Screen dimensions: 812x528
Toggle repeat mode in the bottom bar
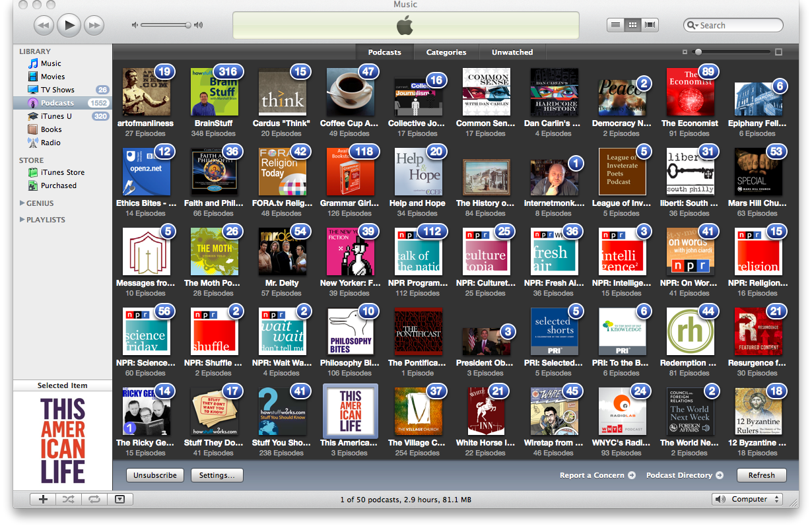94,500
